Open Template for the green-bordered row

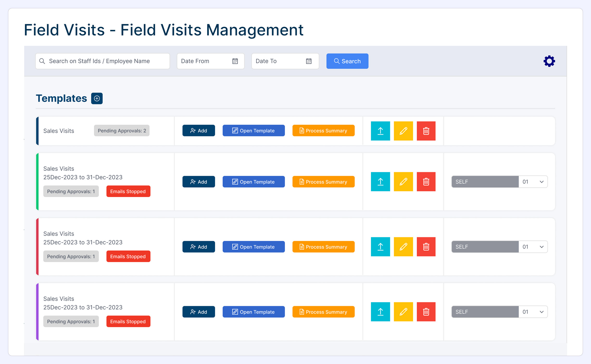point(254,182)
